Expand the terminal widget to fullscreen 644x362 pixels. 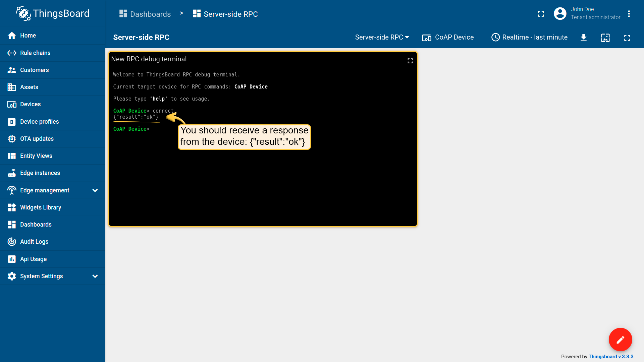[410, 61]
